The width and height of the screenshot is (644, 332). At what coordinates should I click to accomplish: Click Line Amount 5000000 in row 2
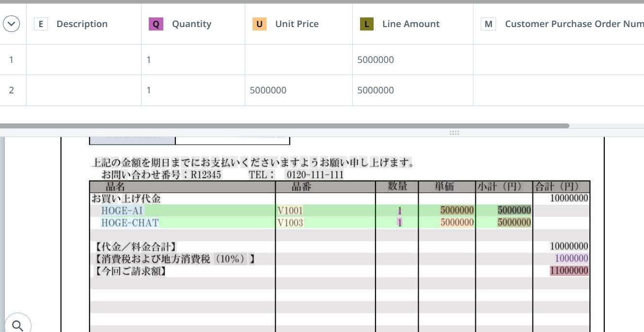(413, 90)
